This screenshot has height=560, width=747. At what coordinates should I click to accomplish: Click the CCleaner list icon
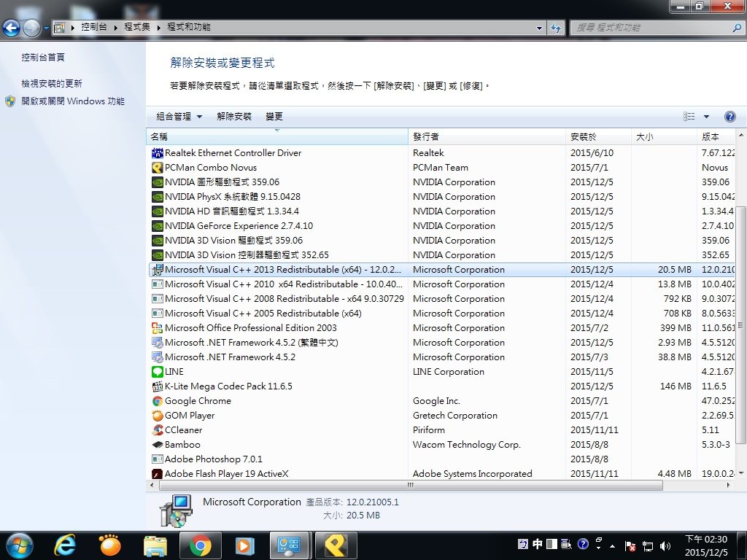[158, 430]
